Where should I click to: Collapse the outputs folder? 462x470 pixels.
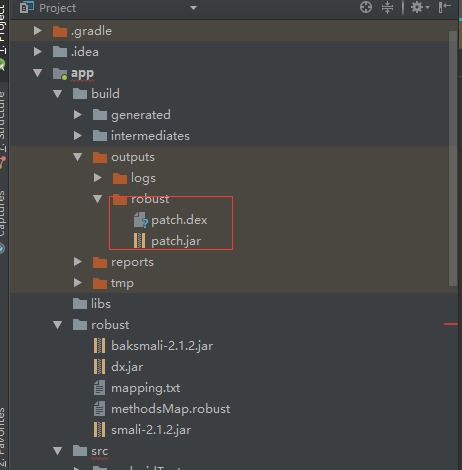click(78, 157)
